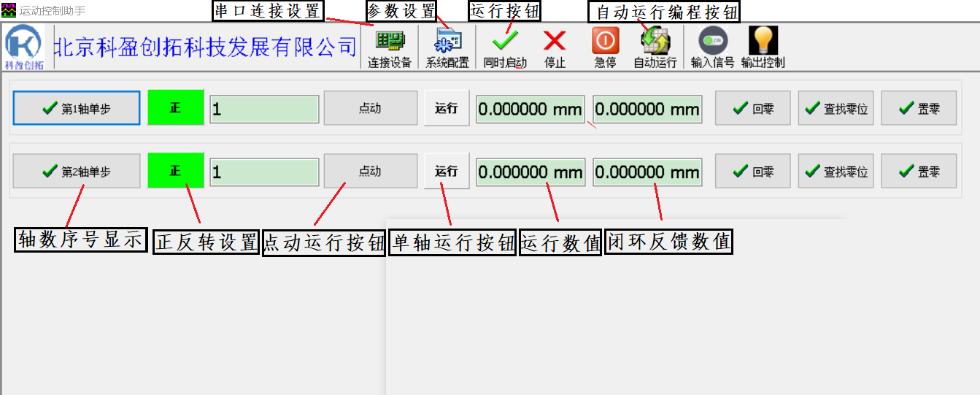Viewport: 980px width, 395px height.
Task: Open 系统配置 system settings icon
Action: tap(447, 48)
